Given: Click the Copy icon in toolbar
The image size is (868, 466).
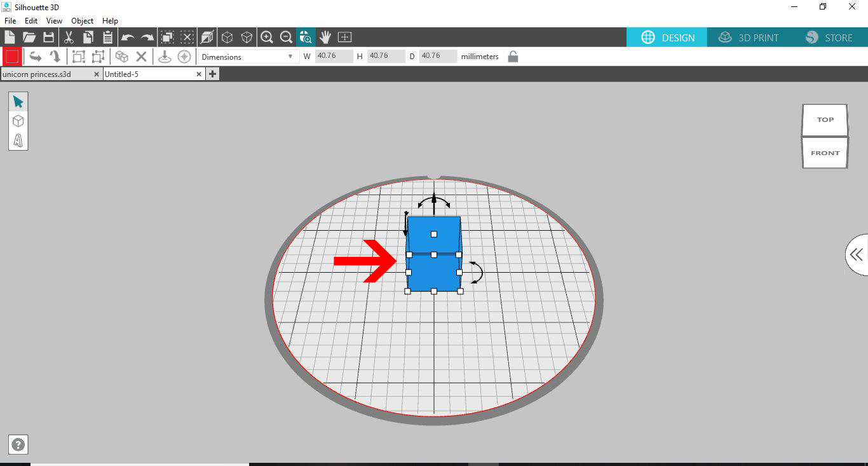Looking at the screenshot, I should pyautogui.click(x=88, y=37).
